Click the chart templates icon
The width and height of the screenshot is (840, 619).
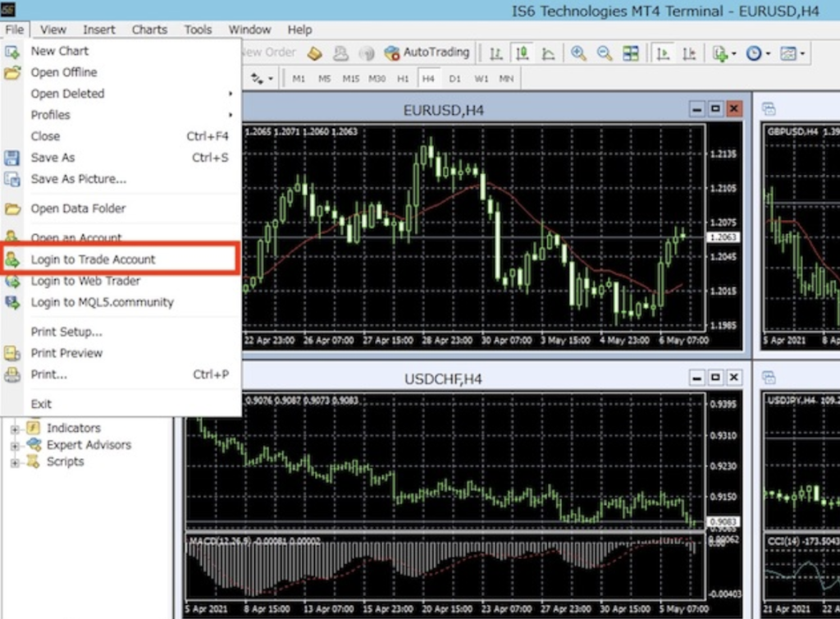coord(788,53)
